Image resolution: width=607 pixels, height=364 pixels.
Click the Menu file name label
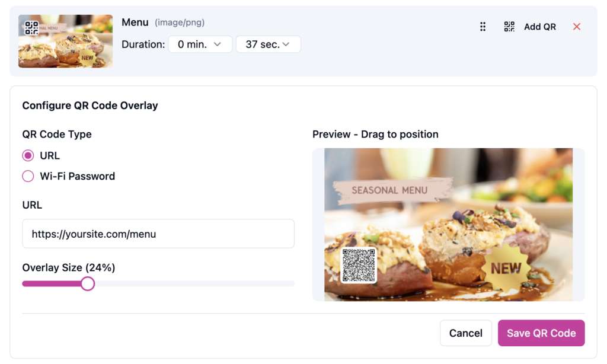coord(135,22)
